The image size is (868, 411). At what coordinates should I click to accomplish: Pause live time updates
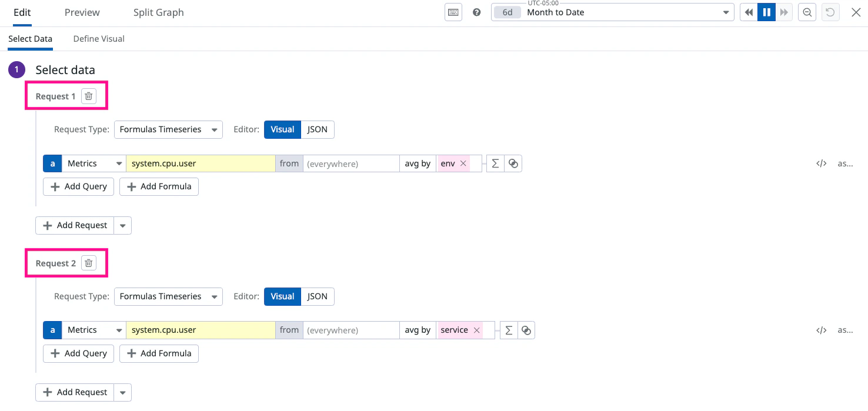point(766,12)
